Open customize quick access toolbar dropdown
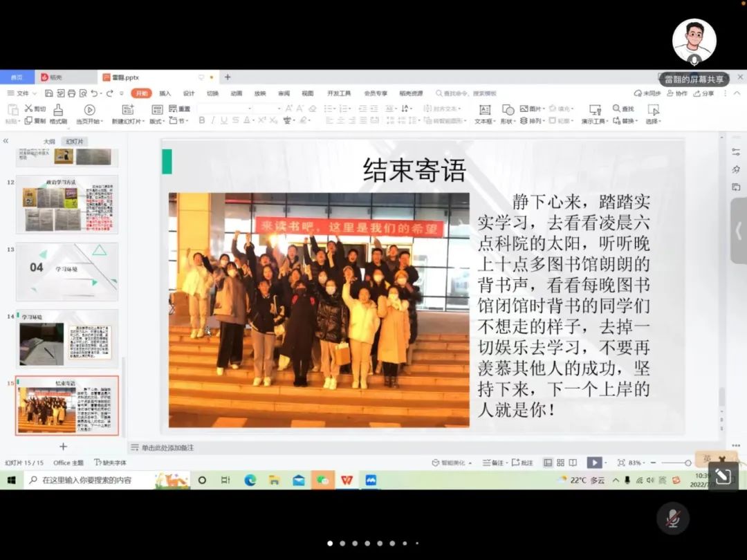The width and height of the screenshot is (747, 560). point(122,93)
